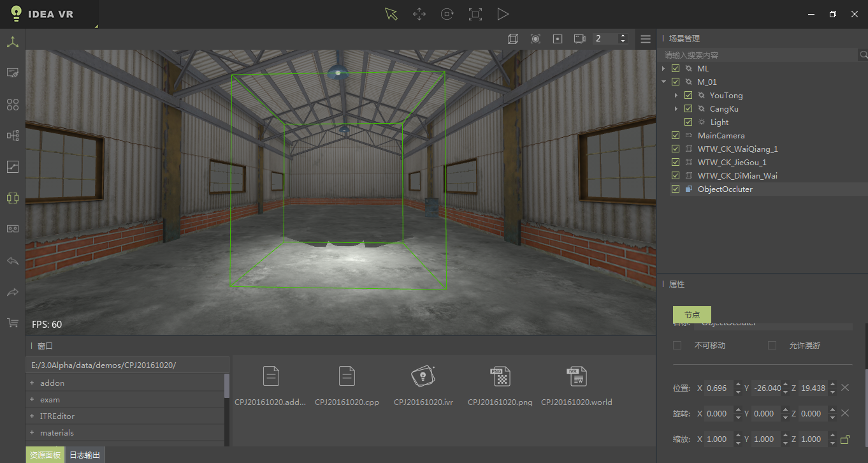Click the 节点 button in properties

click(692, 315)
